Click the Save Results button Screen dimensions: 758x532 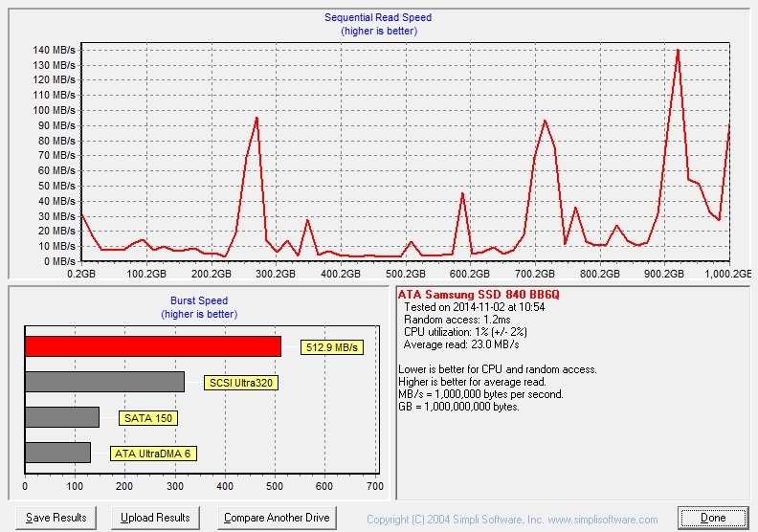(x=56, y=518)
